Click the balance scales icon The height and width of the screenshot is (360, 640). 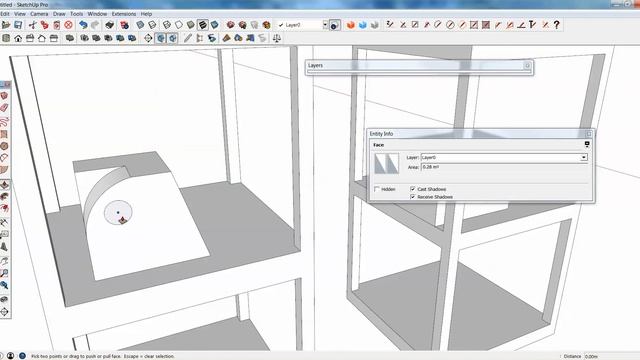point(277,38)
